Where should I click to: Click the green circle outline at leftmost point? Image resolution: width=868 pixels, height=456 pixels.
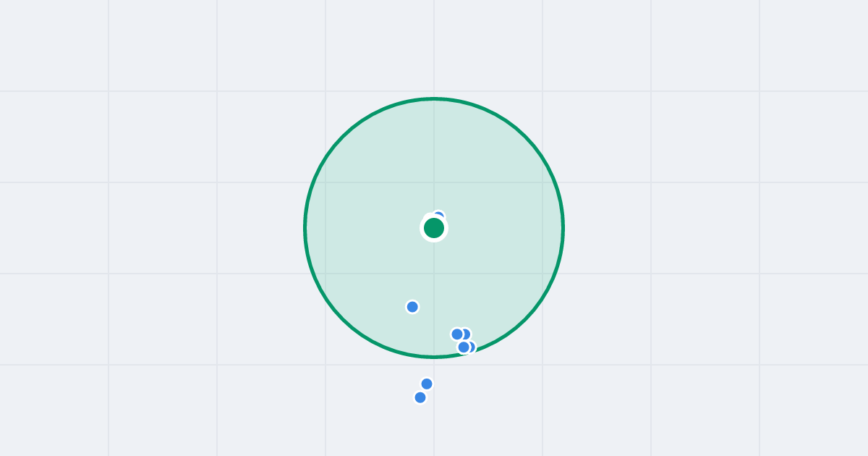(x=305, y=228)
